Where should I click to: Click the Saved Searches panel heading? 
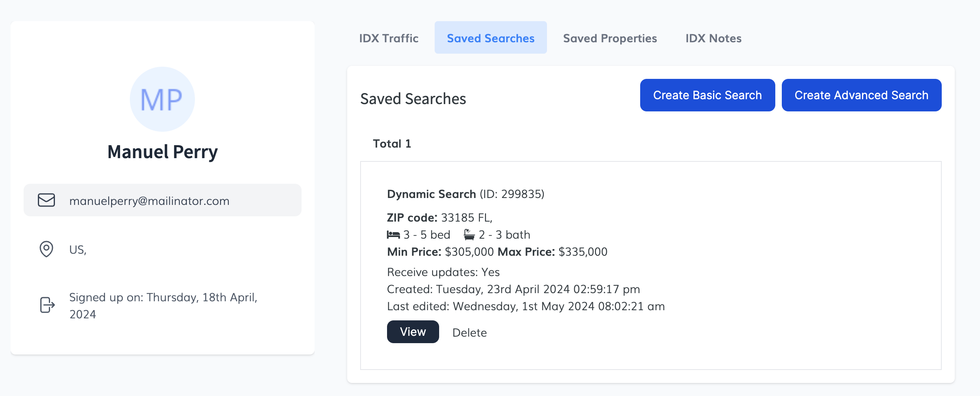[x=413, y=99]
